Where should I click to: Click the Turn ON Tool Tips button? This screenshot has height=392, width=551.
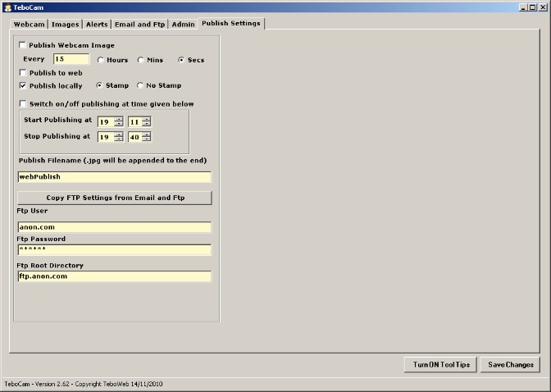[440, 365]
